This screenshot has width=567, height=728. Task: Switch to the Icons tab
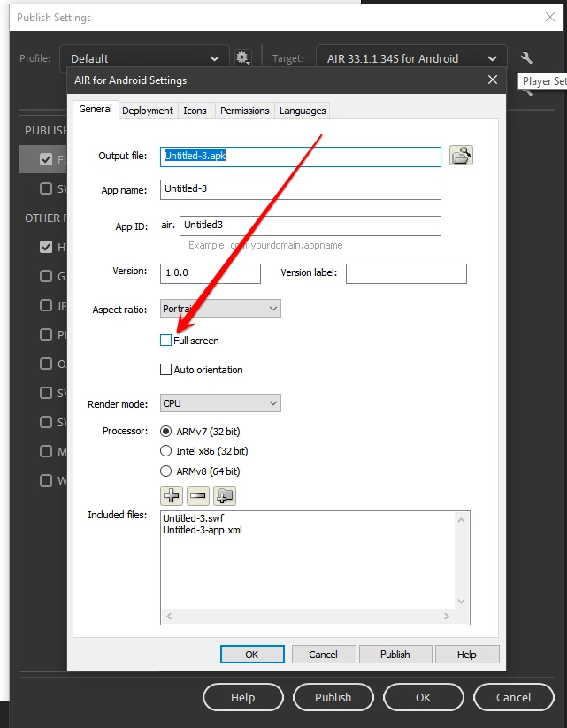point(195,111)
